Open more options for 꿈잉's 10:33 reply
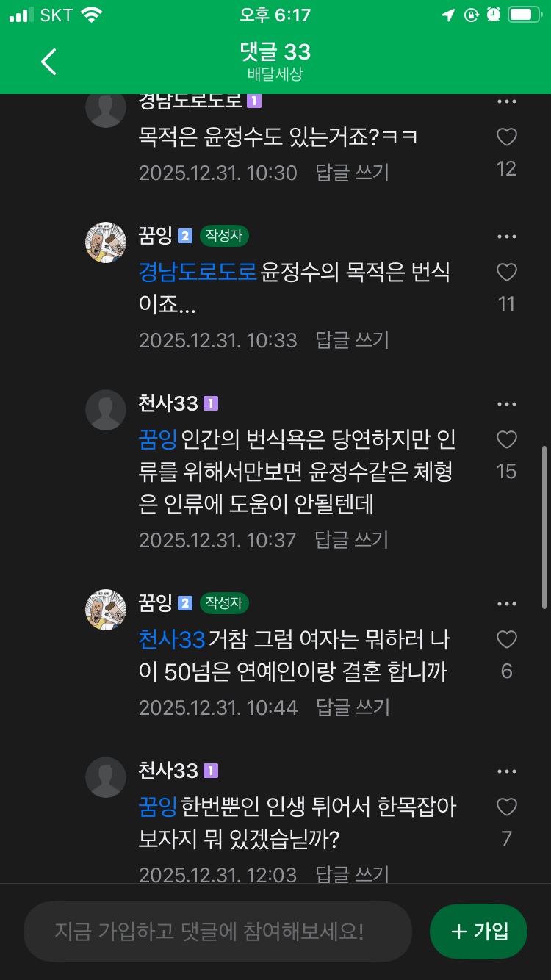The width and height of the screenshot is (551, 980). [507, 237]
